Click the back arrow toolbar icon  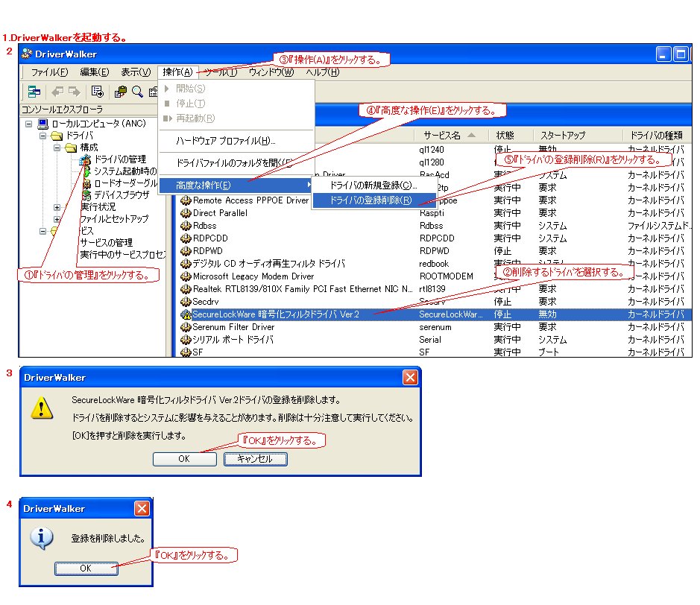point(57,92)
